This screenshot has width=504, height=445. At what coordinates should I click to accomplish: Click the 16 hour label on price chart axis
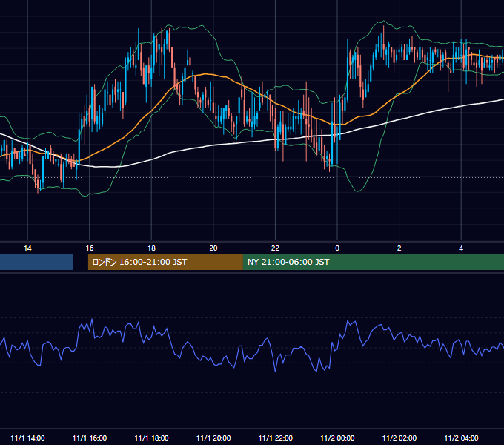pos(90,248)
